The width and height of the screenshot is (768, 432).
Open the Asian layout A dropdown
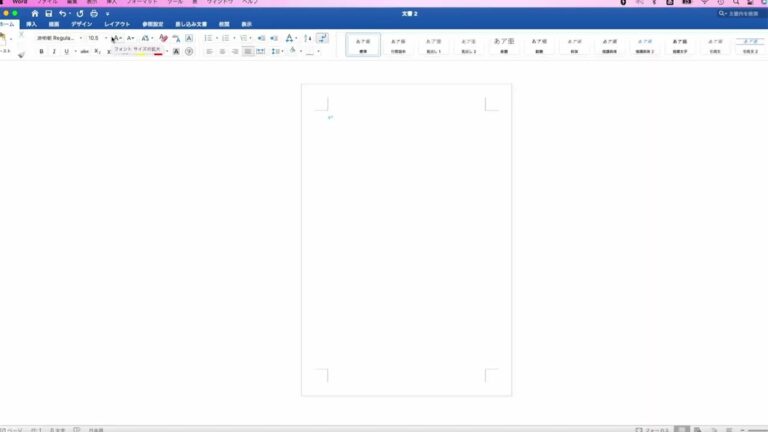click(x=291, y=38)
